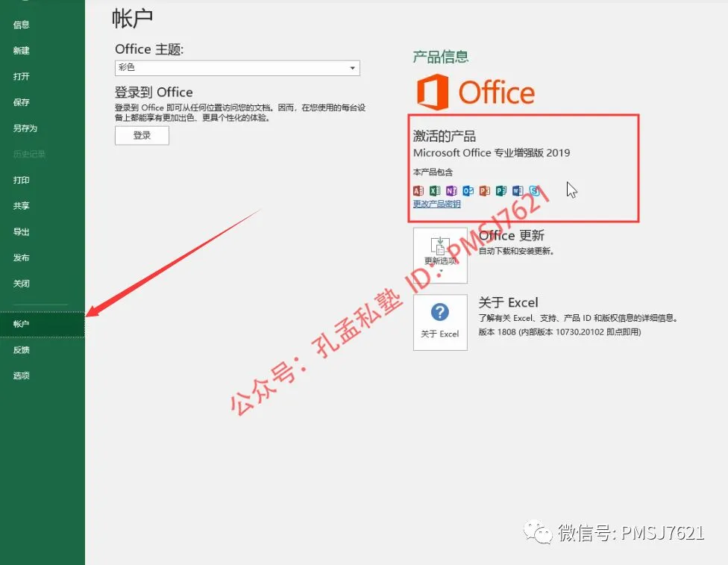The image size is (728, 565).
Task: Select 新建 in the sidebar
Action: [22, 51]
